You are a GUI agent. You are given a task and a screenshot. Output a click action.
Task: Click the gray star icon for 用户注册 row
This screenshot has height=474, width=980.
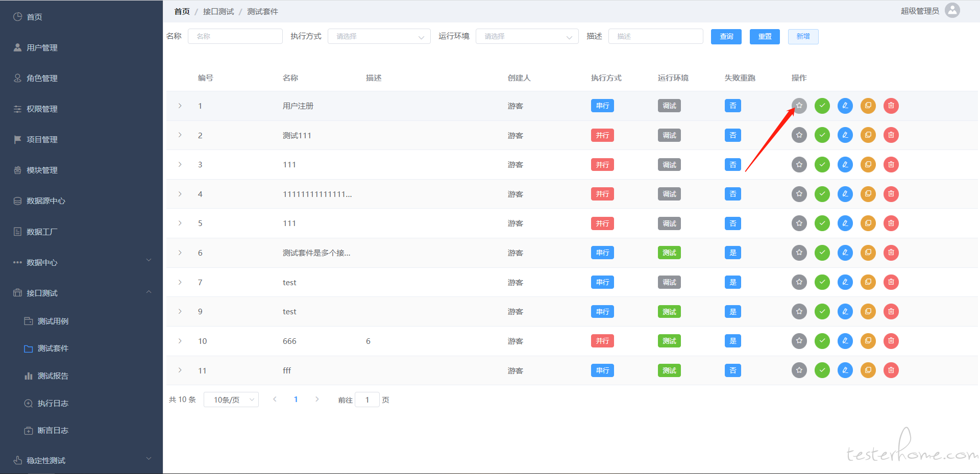click(x=799, y=106)
